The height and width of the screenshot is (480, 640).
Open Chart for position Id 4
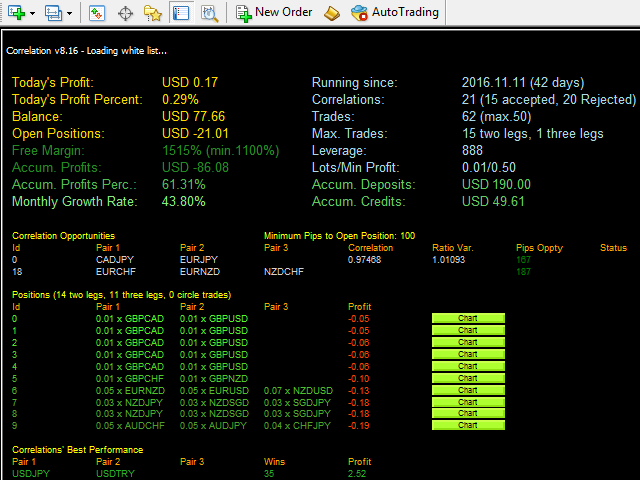pos(468,366)
